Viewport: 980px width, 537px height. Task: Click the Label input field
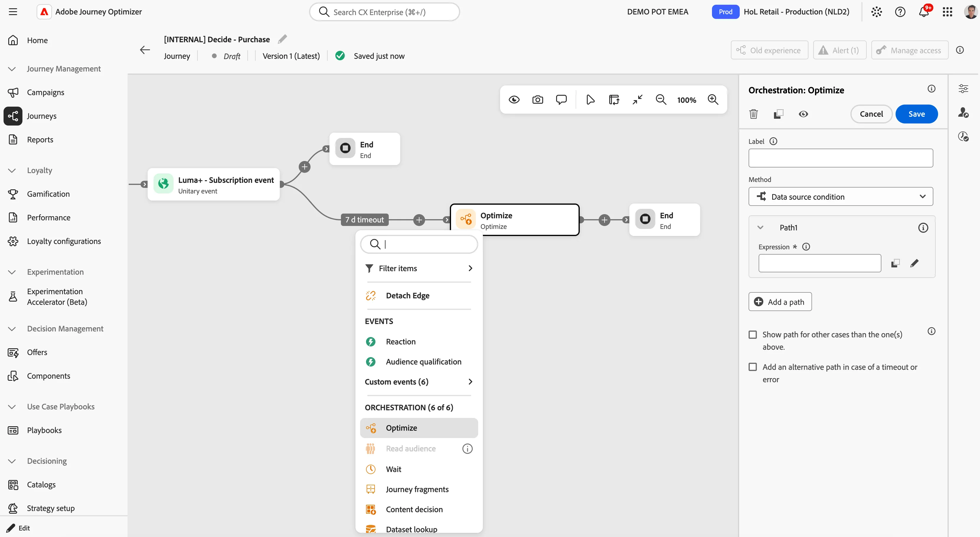[841, 158]
